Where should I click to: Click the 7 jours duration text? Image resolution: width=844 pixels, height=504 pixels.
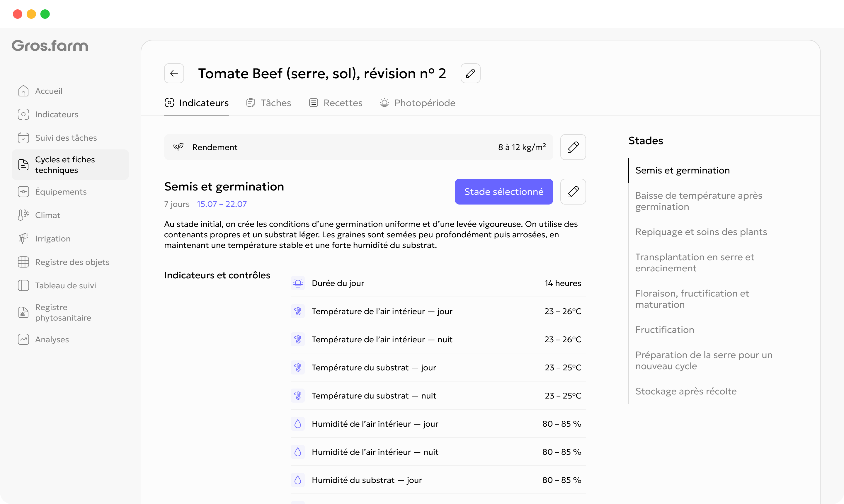click(x=177, y=204)
